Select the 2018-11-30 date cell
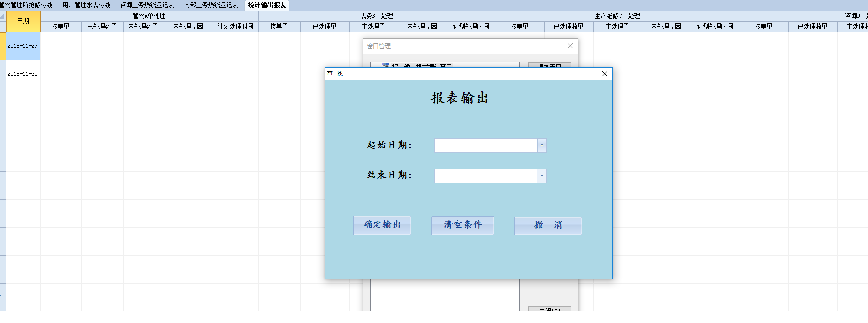The height and width of the screenshot is (323, 868). click(23, 74)
